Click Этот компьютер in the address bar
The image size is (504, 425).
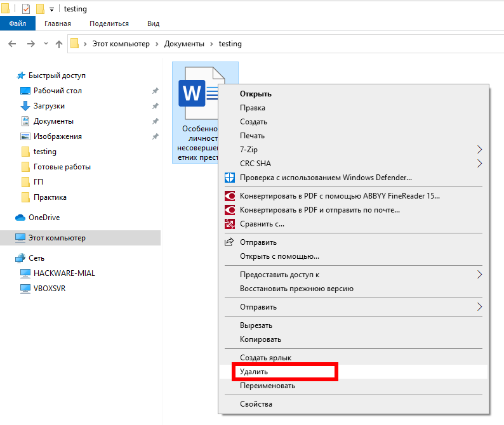[121, 44]
